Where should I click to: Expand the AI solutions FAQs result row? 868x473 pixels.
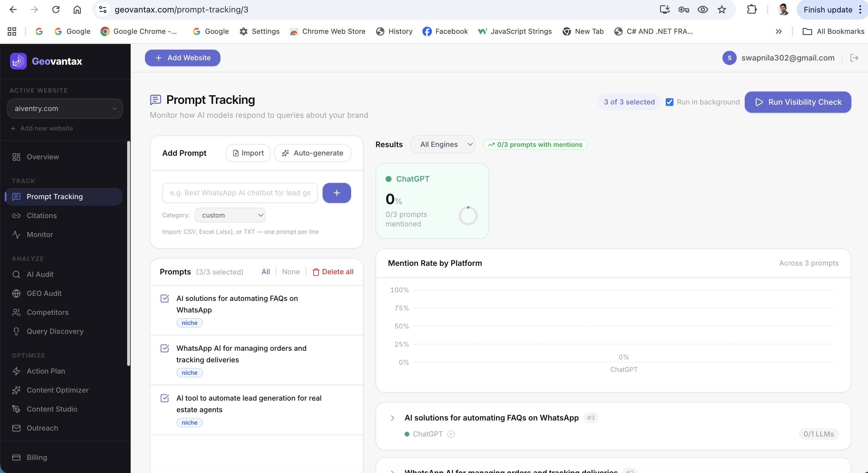point(392,418)
